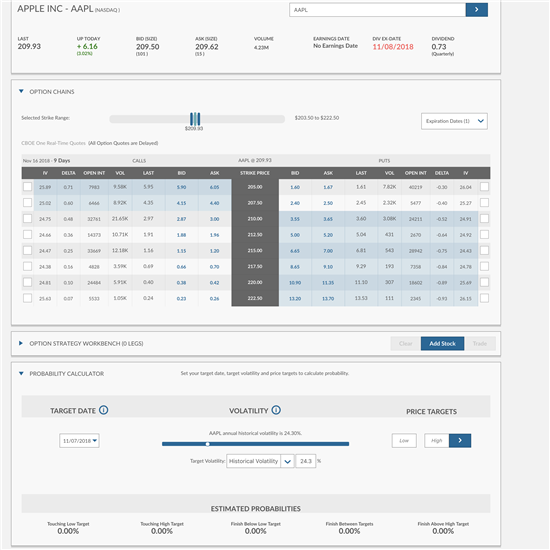Image resolution: width=550 pixels, height=550 pixels.
Task: Check the put checkbox for strike 222.50
Action: click(x=484, y=298)
